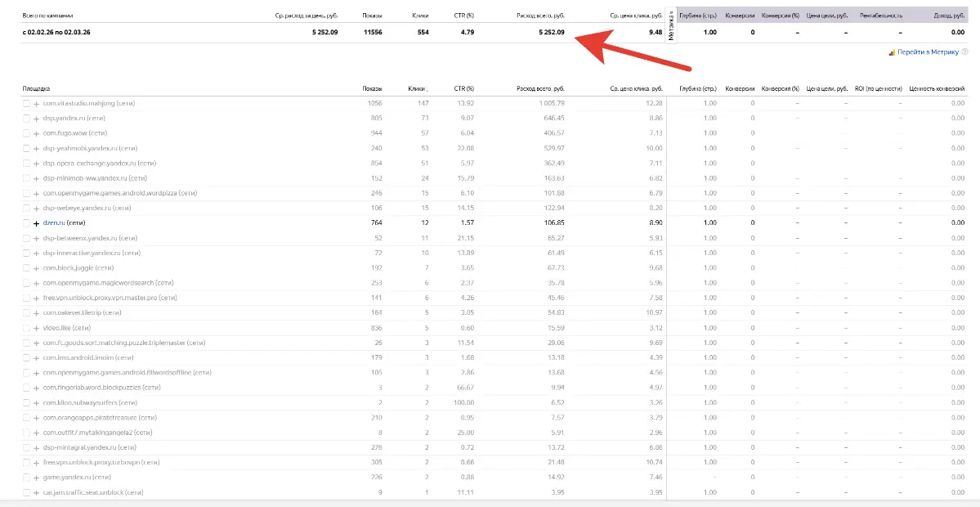Click clicks value 147
This screenshot has height=507, width=980.
point(423,103)
